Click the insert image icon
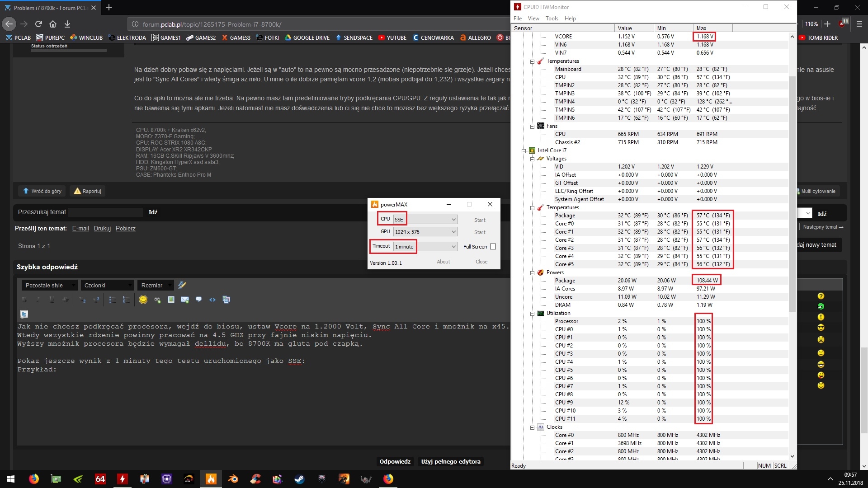 coord(171,300)
